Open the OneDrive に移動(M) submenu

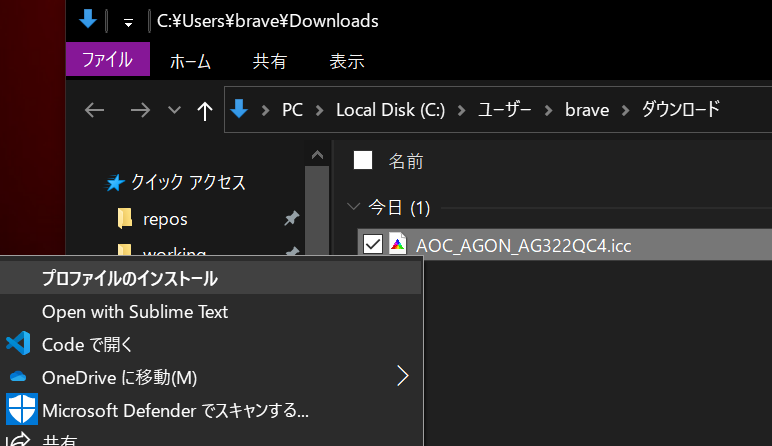pyautogui.click(x=211, y=378)
